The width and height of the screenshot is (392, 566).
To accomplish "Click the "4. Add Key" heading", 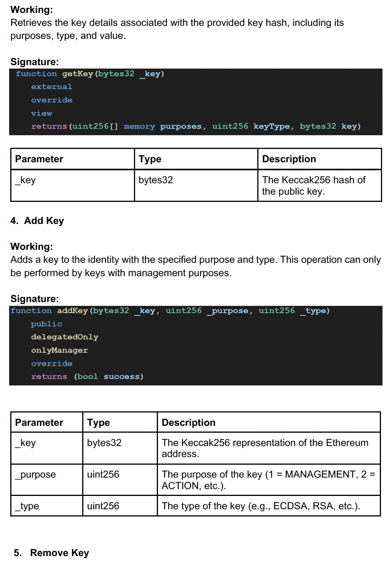I will click(37, 221).
